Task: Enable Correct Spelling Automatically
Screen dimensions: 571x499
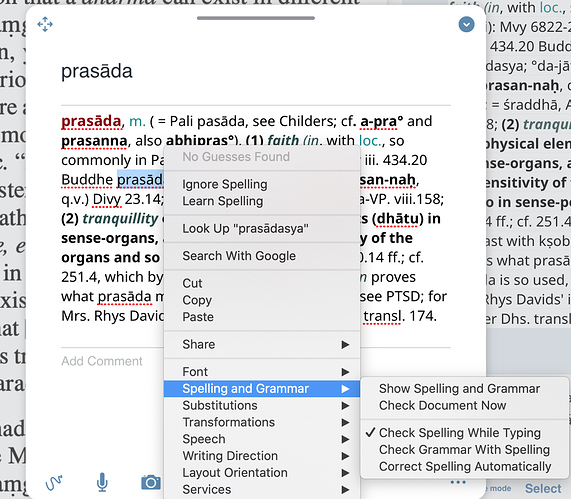Action: [x=465, y=466]
